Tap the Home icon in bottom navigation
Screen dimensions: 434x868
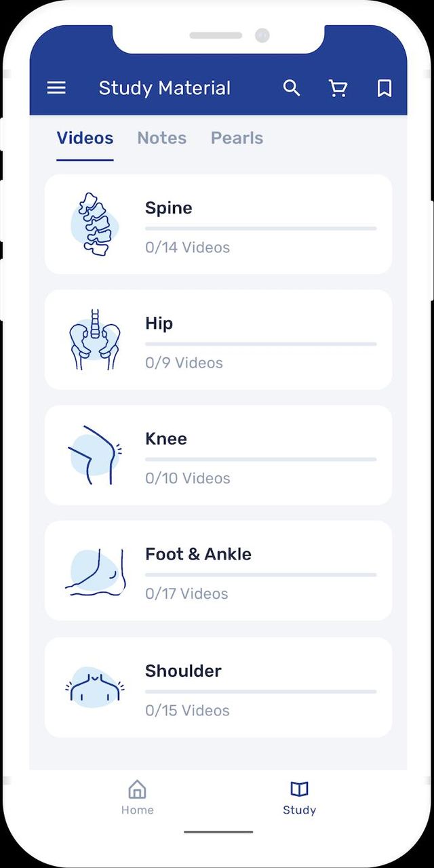tap(137, 789)
